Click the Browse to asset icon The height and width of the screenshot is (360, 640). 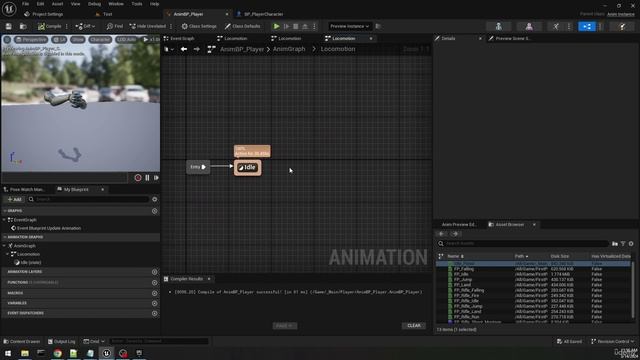point(23,26)
